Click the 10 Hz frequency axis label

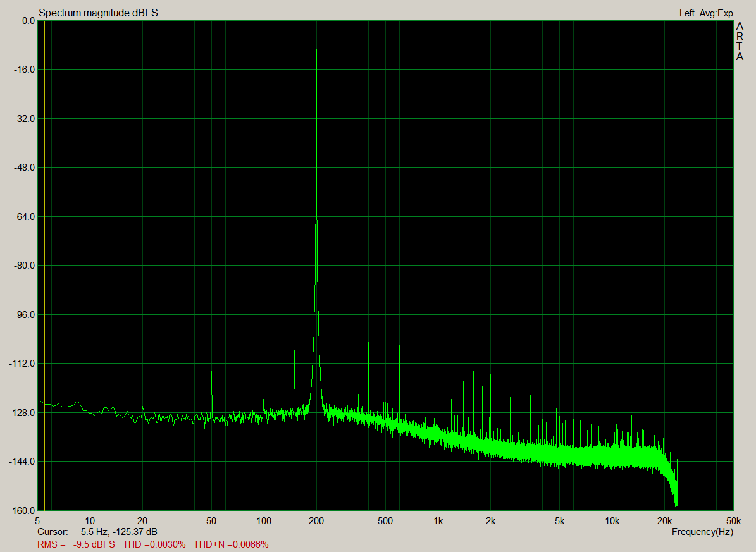click(90, 521)
